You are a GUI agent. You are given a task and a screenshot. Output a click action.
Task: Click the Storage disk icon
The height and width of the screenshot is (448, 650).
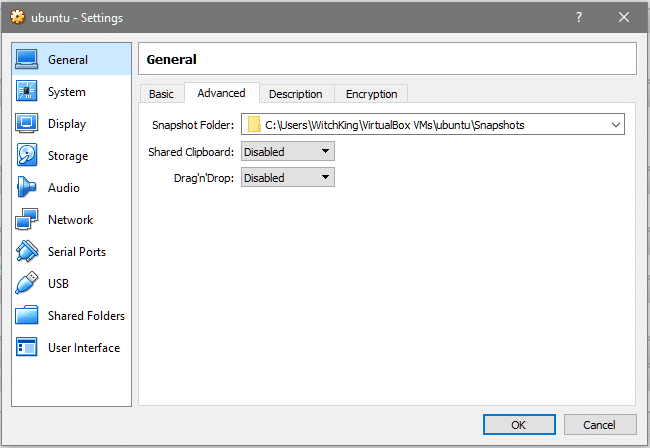click(x=27, y=155)
